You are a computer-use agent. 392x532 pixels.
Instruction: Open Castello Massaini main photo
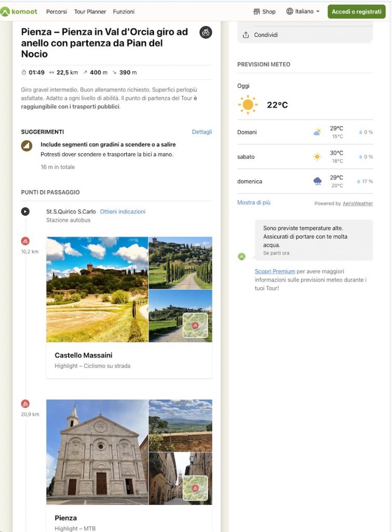click(x=97, y=289)
